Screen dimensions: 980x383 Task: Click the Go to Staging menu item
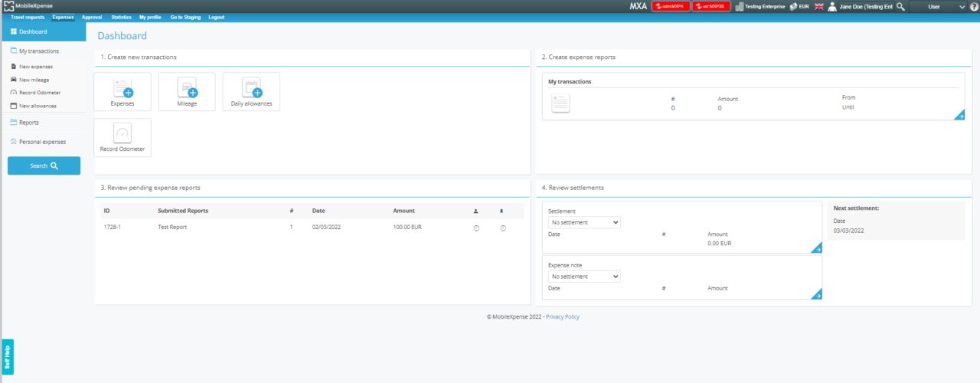click(x=186, y=17)
